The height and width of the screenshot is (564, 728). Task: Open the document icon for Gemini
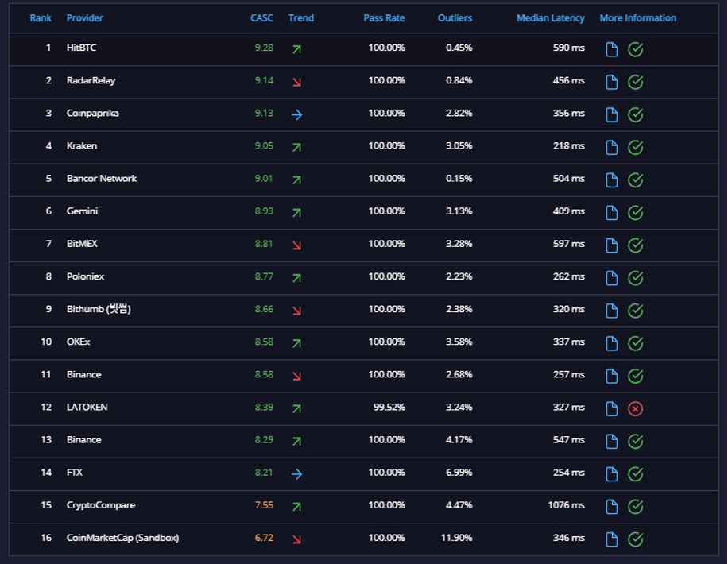pos(611,213)
